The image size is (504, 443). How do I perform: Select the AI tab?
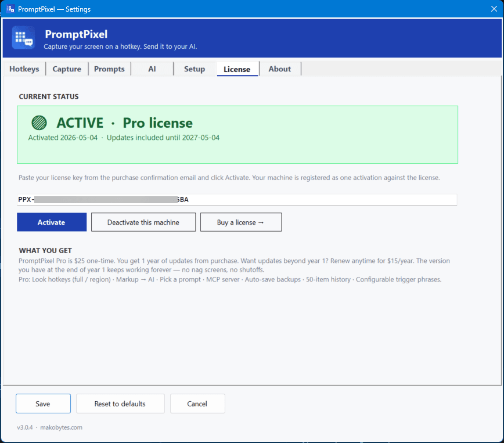tap(152, 69)
